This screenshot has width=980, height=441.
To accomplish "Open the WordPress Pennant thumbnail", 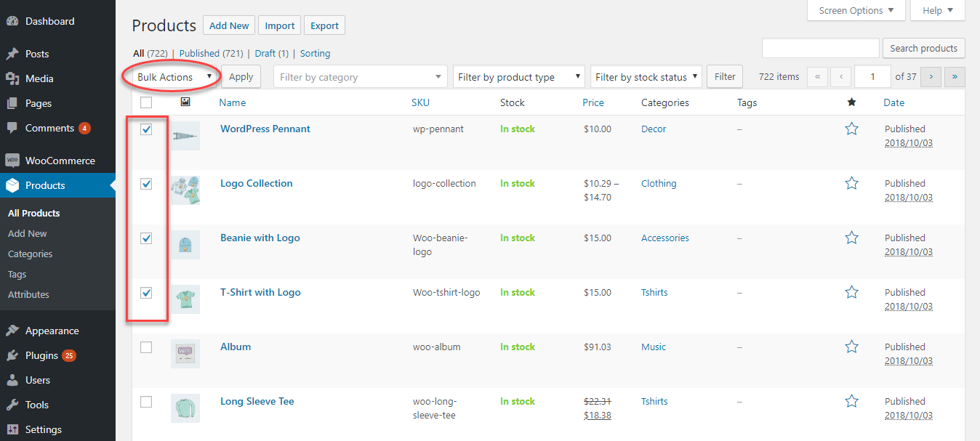I will point(185,136).
